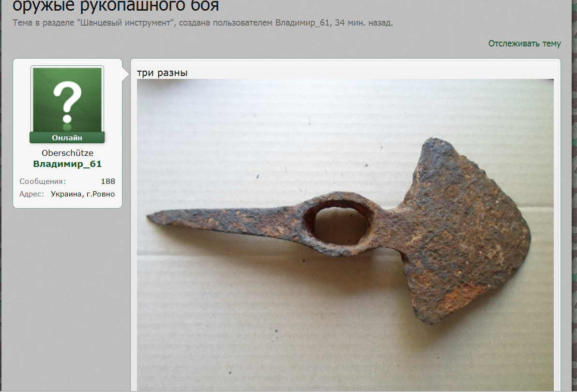View the 188 messages count
Viewport: 577px width, 392px height.
coord(108,181)
